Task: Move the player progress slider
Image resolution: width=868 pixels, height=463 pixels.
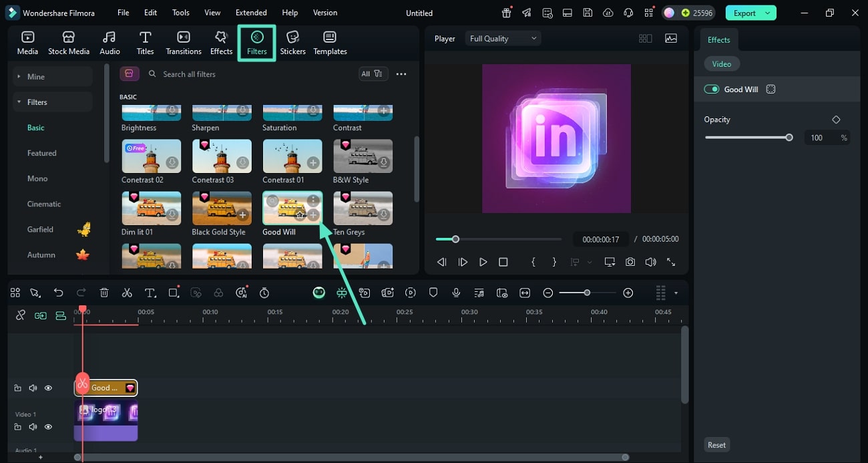Action: 455,239
